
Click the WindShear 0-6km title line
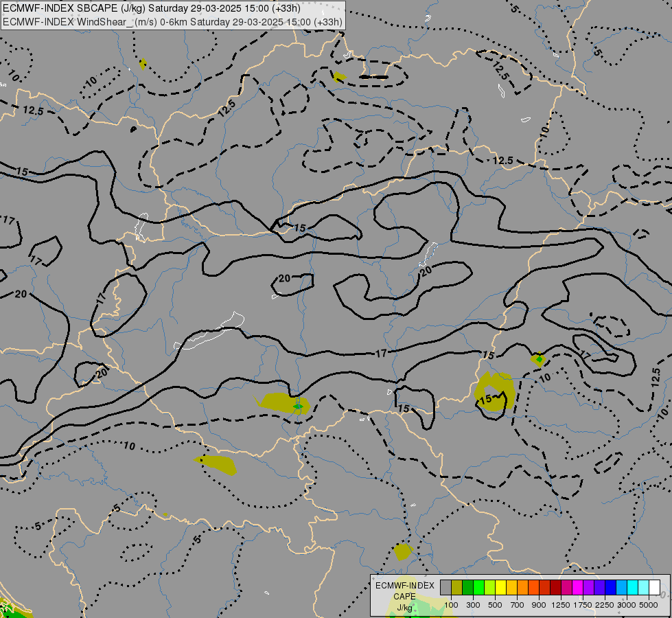(172, 22)
